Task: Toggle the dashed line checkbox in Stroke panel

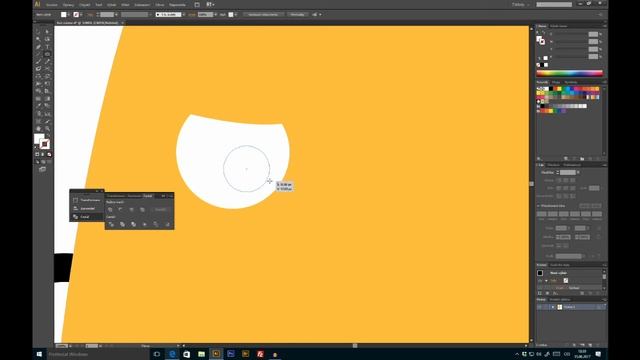Action: (539, 206)
